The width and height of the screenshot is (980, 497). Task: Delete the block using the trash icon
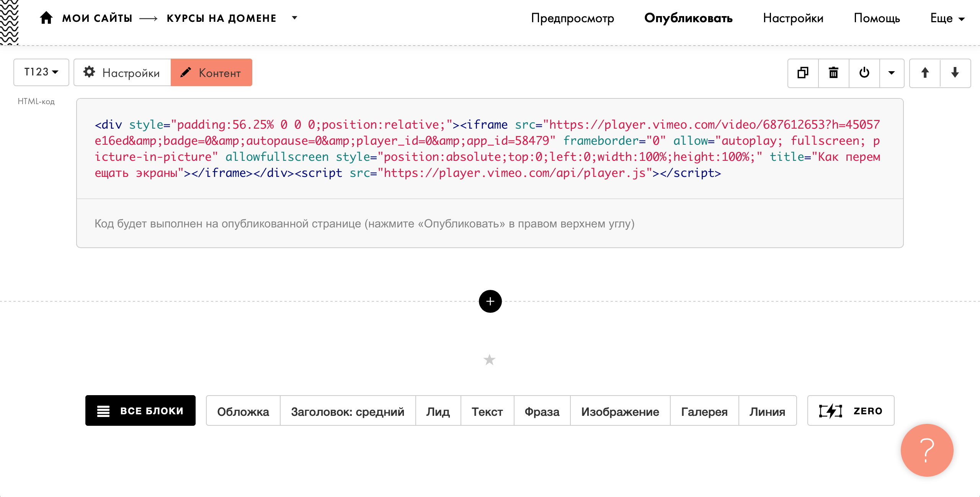pyautogui.click(x=833, y=73)
